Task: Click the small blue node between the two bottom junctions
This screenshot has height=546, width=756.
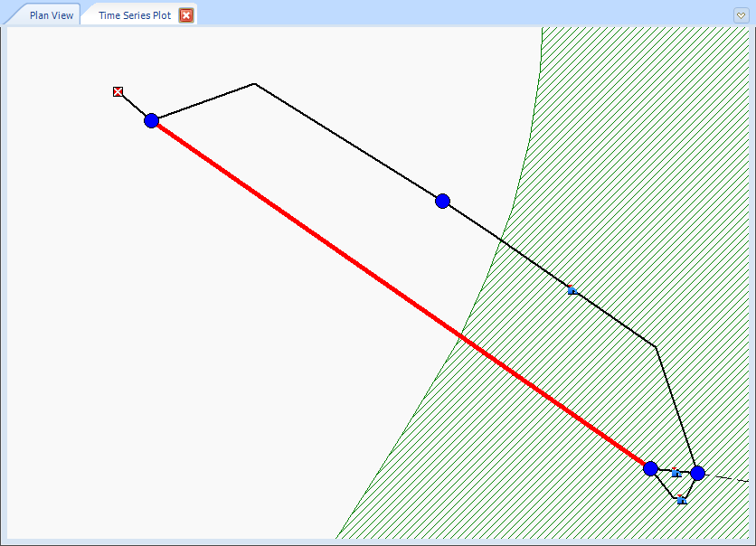Action: [x=675, y=472]
